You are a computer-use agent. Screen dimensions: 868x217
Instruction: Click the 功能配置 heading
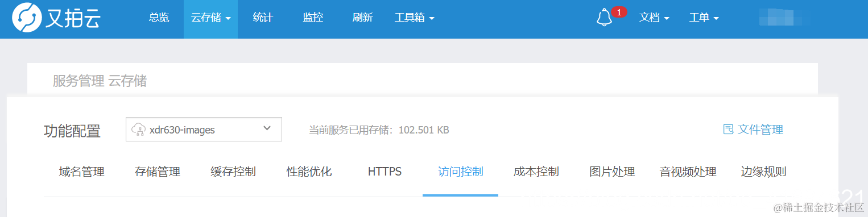[72, 131]
